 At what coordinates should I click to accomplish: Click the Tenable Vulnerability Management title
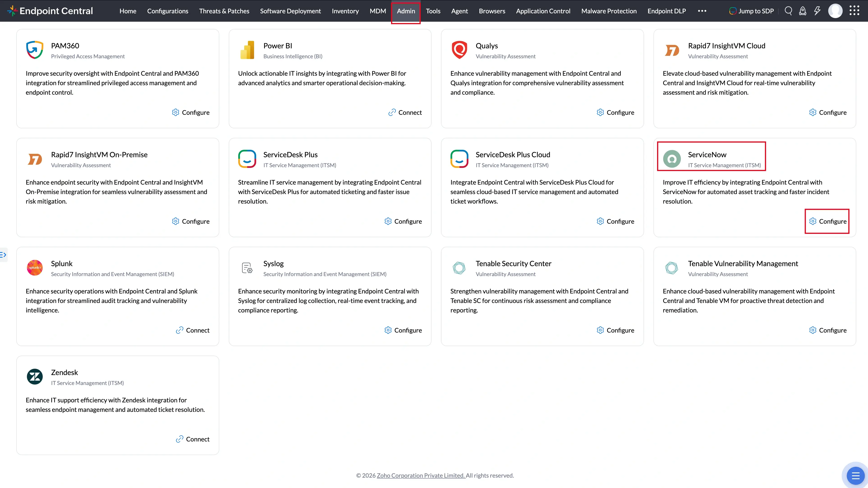click(x=743, y=263)
